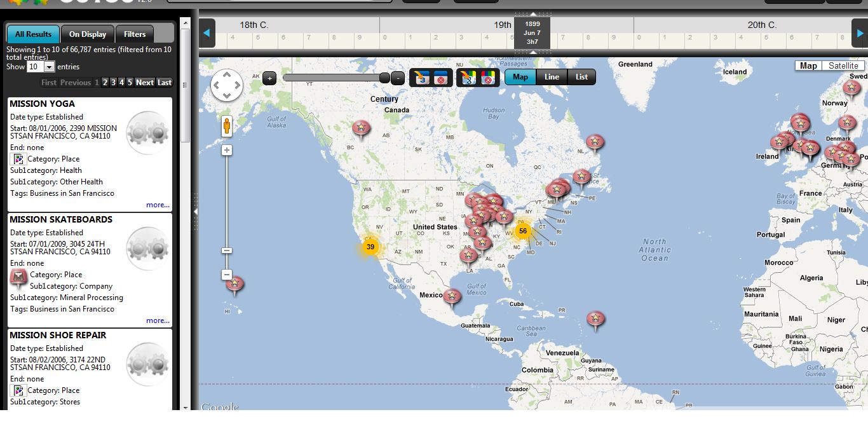This screenshot has width=868, height=433.
Task: Click the results panel scrollbar thumb
Action: click(x=186, y=85)
